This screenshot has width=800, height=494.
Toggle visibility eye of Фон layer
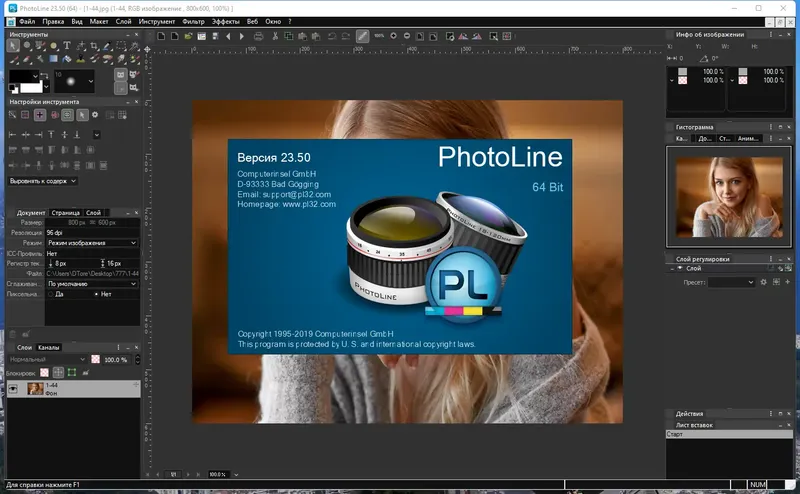13,388
